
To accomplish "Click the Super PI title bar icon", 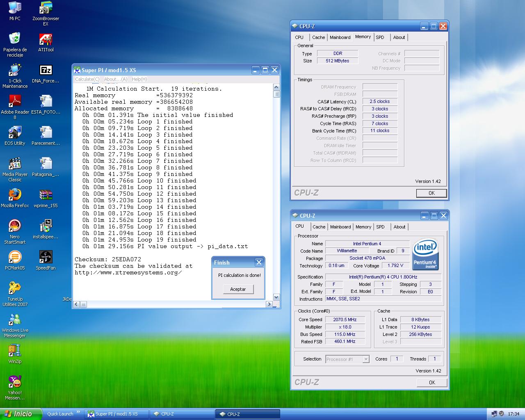I will 77,70.
